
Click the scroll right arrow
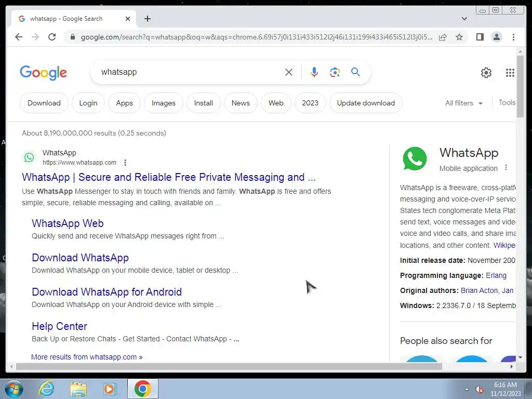point(512,366)
